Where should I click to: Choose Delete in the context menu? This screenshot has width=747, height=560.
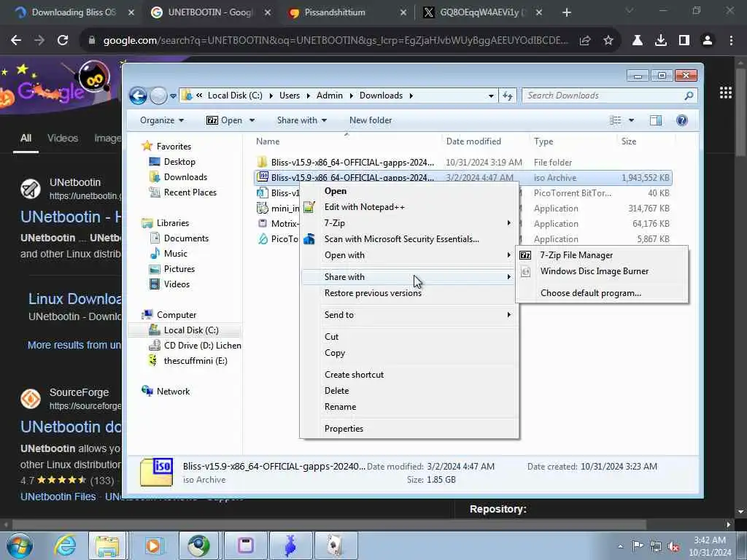coord(410,391)
